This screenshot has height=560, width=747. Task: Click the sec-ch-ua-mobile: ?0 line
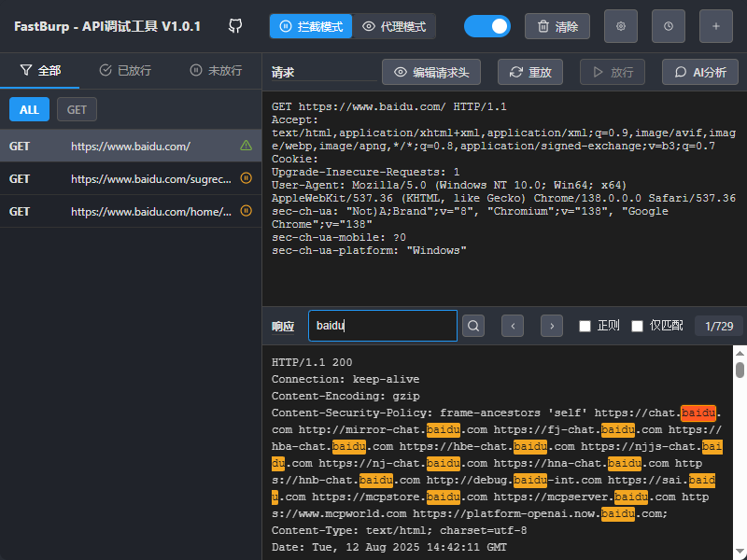point(339,237)
